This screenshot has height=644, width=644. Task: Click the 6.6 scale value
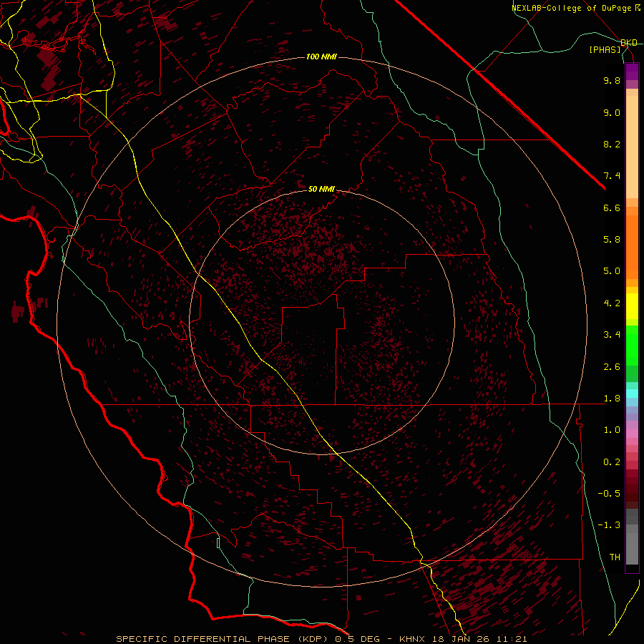coord(612,208)
